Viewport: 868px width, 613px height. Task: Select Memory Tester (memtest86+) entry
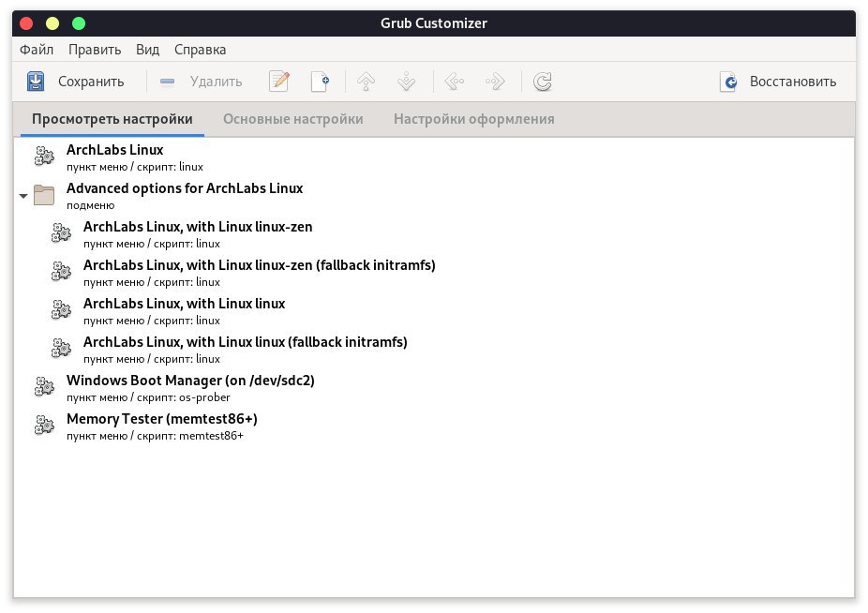pos(161,419)
